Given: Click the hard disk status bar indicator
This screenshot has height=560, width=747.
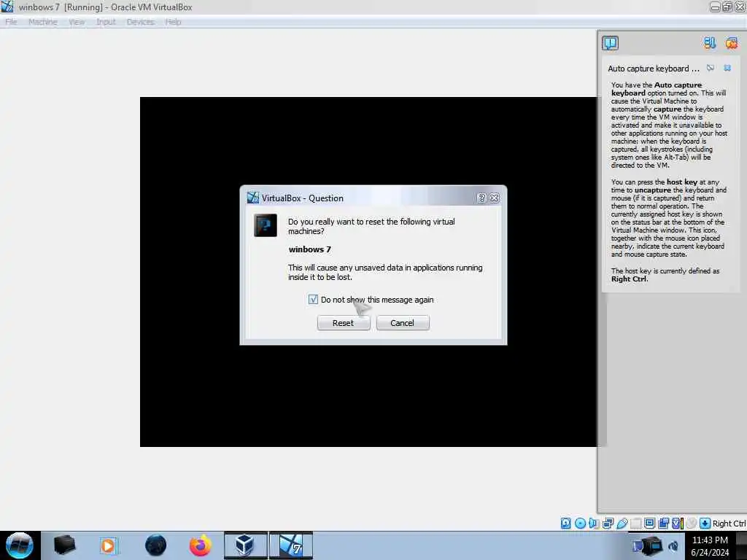Looking at the screenshot, I should 565,524.
